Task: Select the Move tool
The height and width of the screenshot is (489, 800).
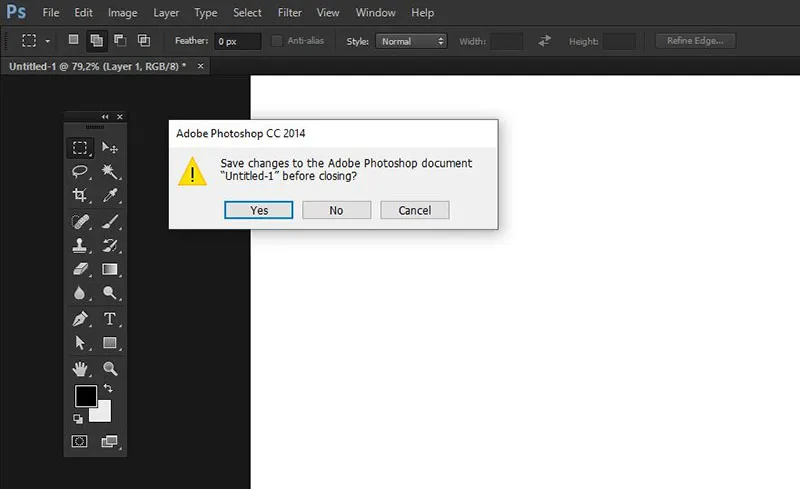Action: tap(110, 148)
